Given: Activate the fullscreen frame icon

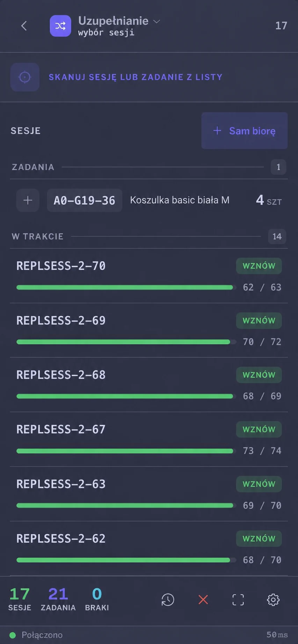Looking at the screenshot, I should (238, 600).
